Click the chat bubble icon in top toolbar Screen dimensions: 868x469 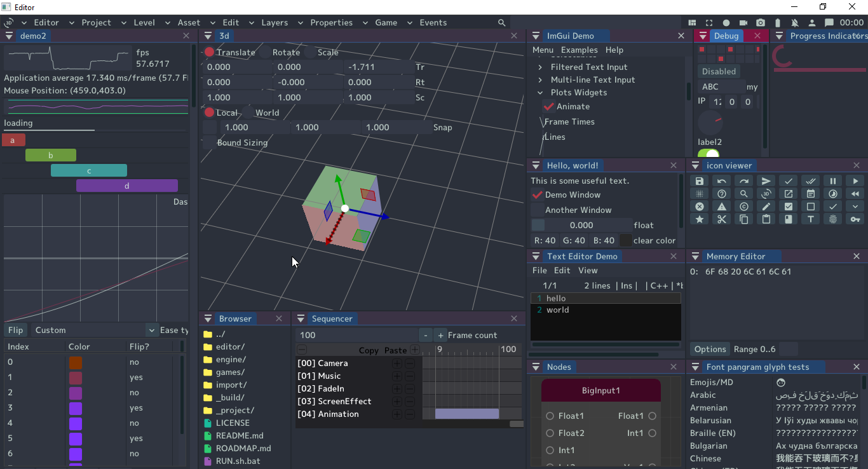coord(829,22)
